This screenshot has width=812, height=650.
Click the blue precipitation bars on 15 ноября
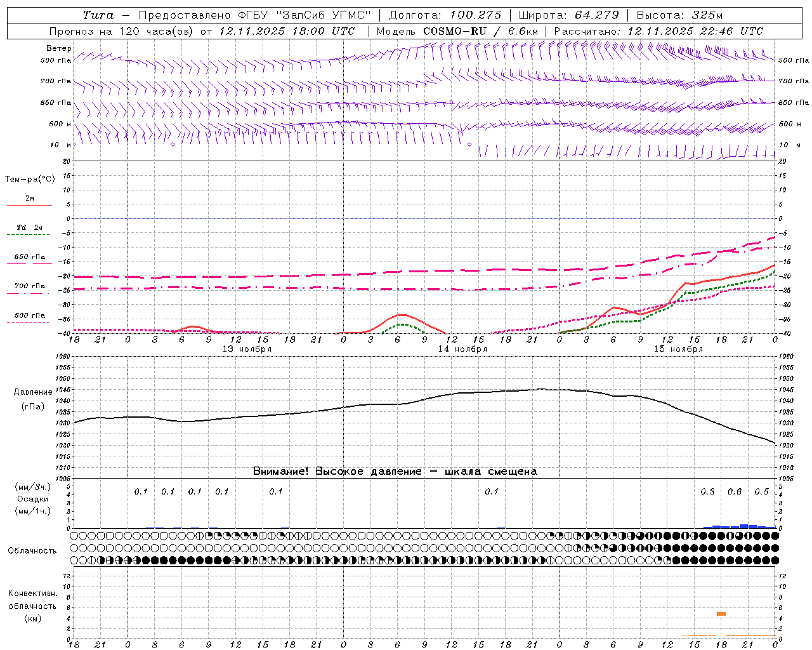tap(739, 526)
